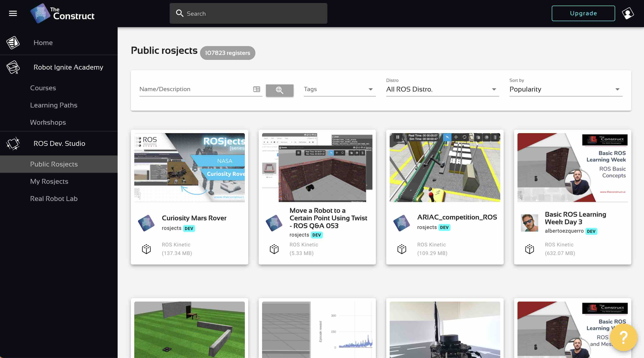Open the brick wall Gazebo thumbnail

tap(317, 167)
